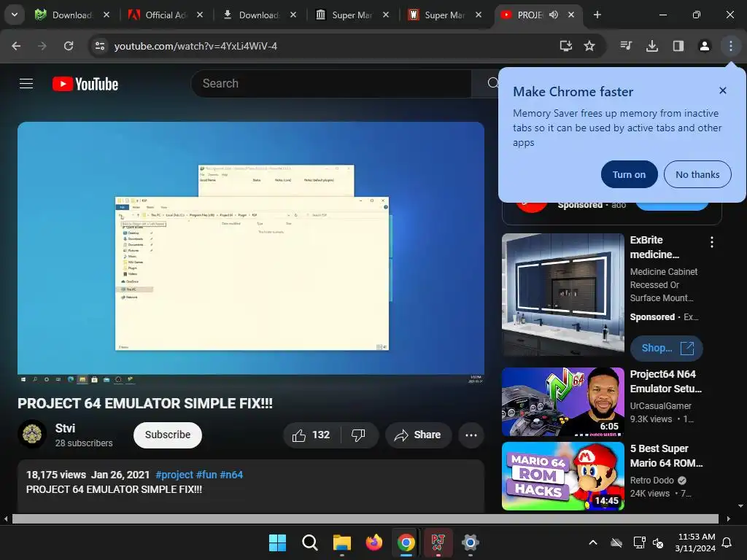This screenshot has width=747, height=560.
Task: Open Windows taskbar search
Action: coord(309,542)
